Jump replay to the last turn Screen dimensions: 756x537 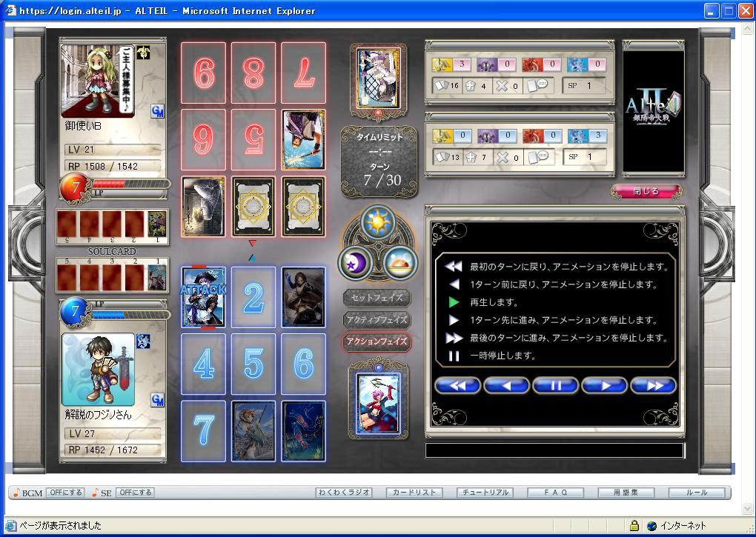pos(653,385)
